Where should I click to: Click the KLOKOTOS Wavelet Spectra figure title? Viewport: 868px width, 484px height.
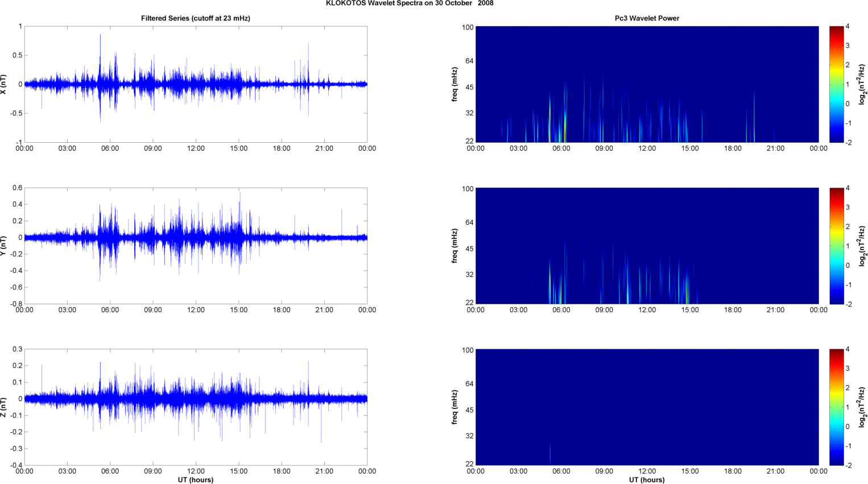(410, 3)
